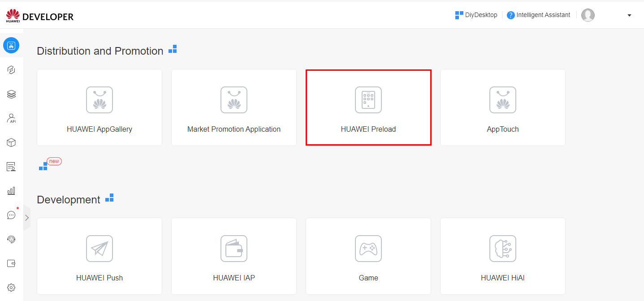Open the HUAWEI Push card

tap(99, 256)
